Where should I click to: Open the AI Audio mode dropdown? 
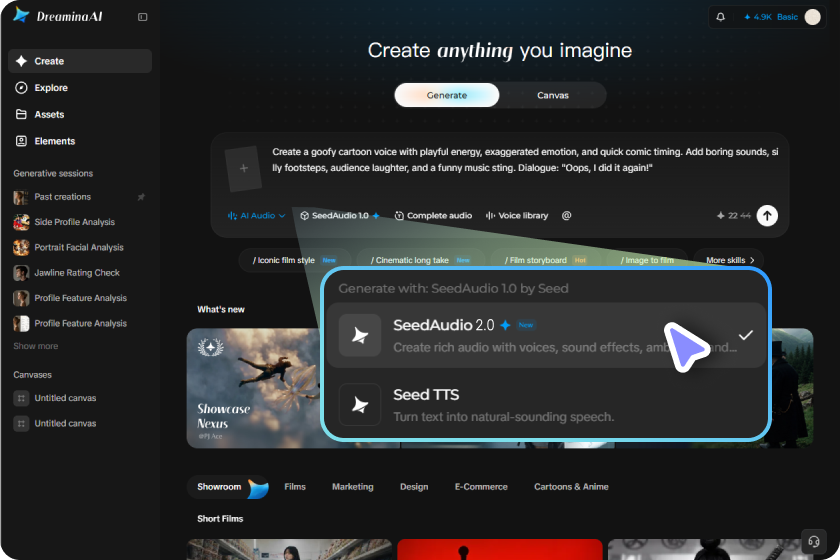256,216
